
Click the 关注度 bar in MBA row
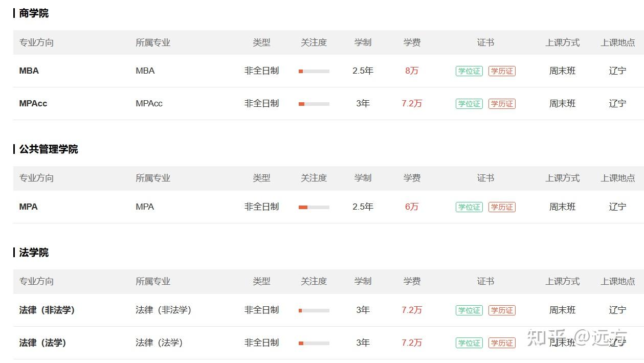(314, 71)
